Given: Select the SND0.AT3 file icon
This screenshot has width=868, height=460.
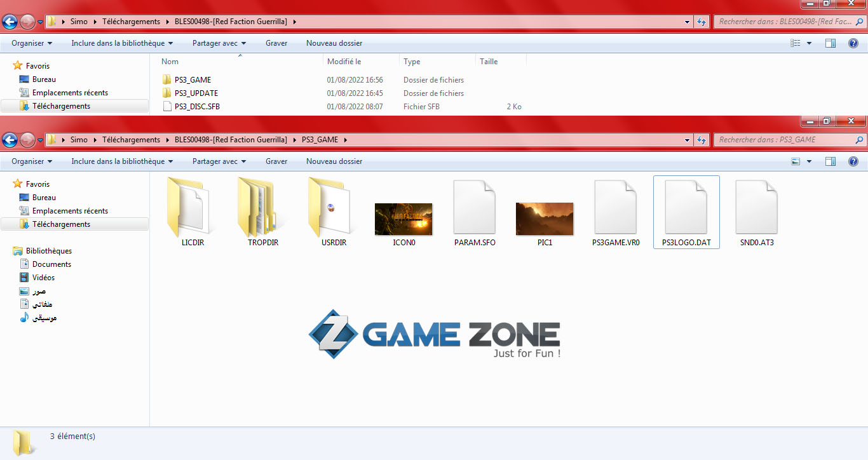Looking at the screenshot, I should click(756, 208).
